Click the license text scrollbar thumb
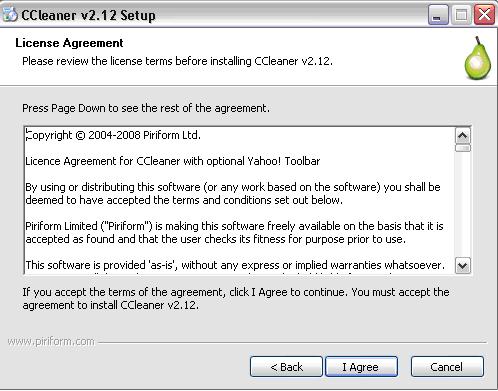 point(463,148)
